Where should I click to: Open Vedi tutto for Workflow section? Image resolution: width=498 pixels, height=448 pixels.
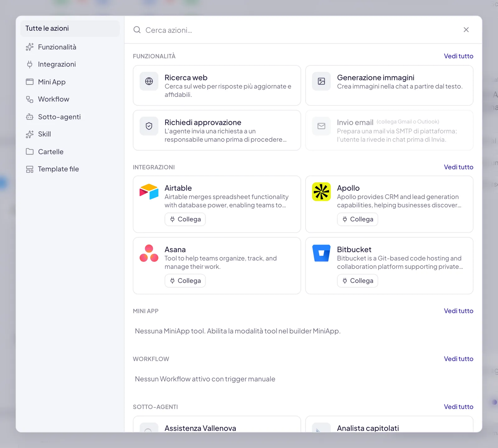pyautogui.click(x=458, y=359)
